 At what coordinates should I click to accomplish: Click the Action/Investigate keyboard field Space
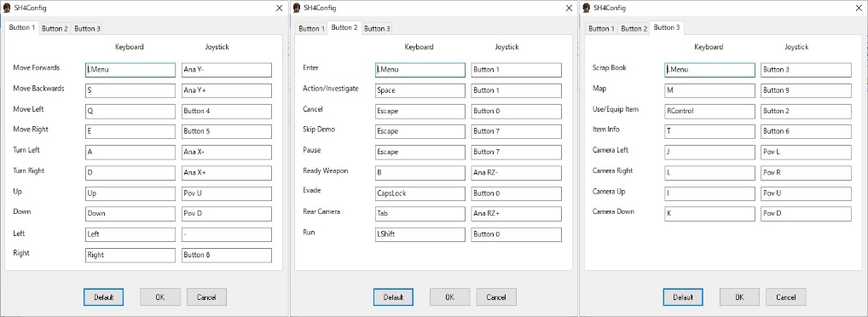tap(420, 90)
